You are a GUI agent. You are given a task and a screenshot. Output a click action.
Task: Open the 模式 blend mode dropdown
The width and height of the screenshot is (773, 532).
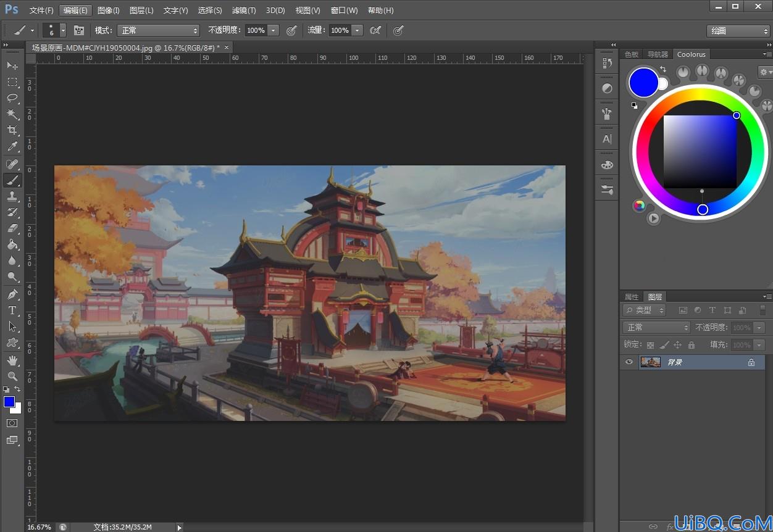[x=159, y=30]
